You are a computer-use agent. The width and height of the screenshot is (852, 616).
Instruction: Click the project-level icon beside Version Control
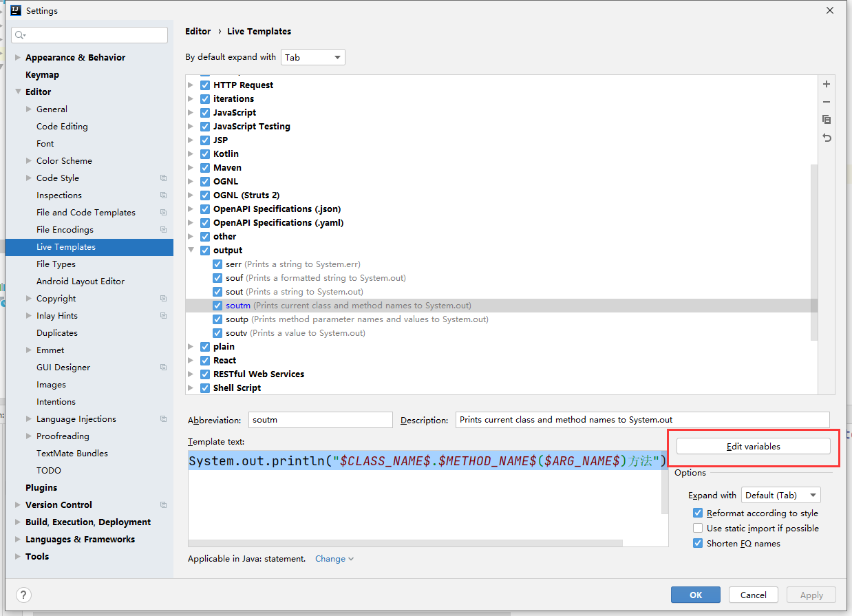[x=163, y=505]
